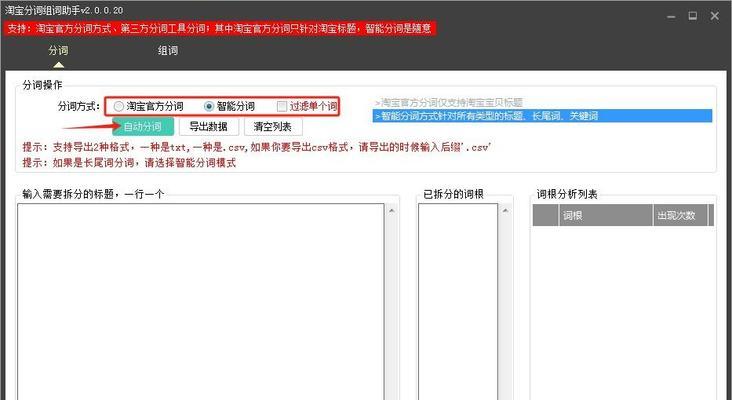Open the 组词 tab
Image resolution: width=732 pixels, height=400 pixels.
(168, 50)
